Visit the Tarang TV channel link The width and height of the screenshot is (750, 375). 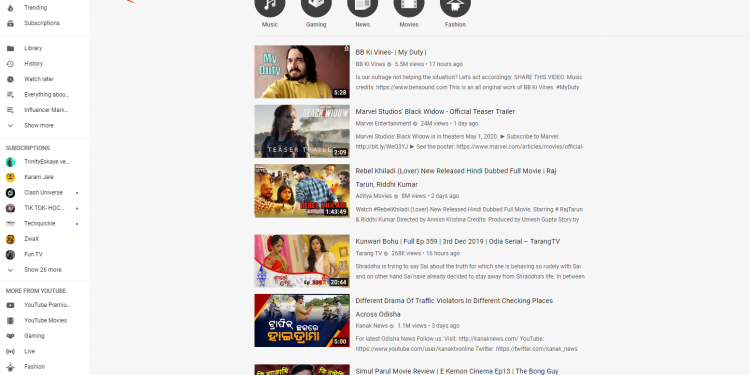(369, 254)
